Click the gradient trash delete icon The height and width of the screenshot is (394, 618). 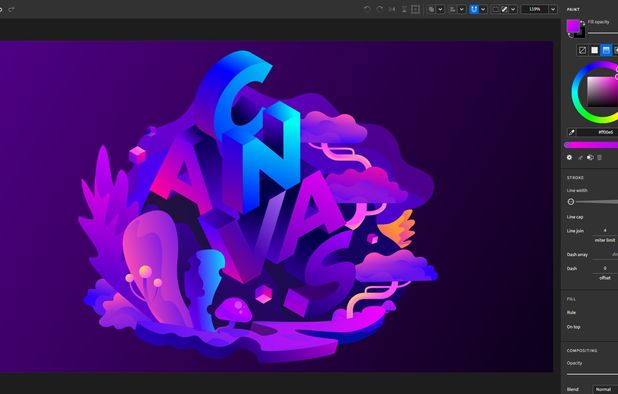[599, 157]
